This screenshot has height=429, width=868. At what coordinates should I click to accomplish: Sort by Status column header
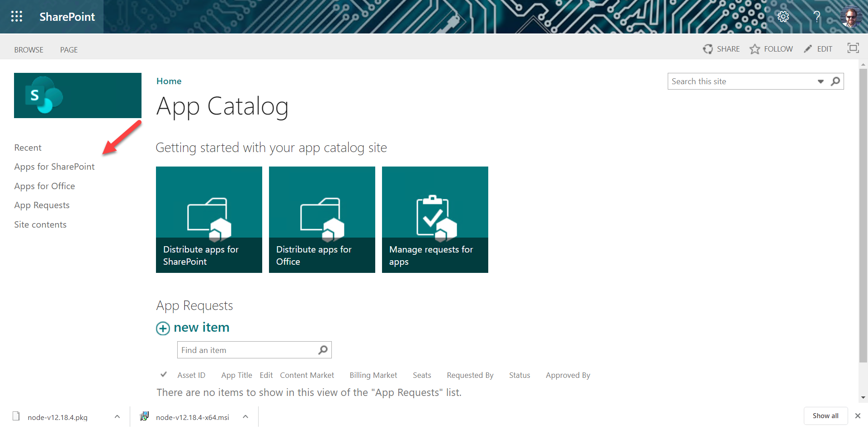pyautogui.click(x=519, y=375)
